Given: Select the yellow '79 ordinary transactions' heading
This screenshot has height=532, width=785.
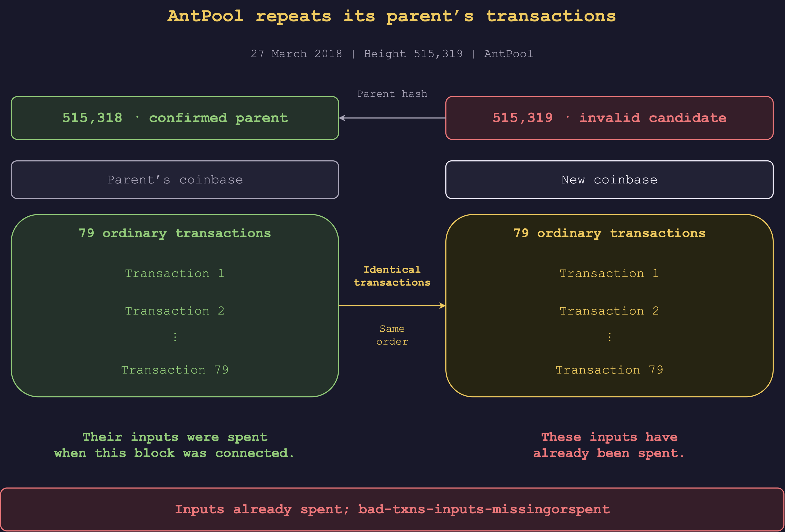Looking at the screenshot, I should tap(609, 233).
